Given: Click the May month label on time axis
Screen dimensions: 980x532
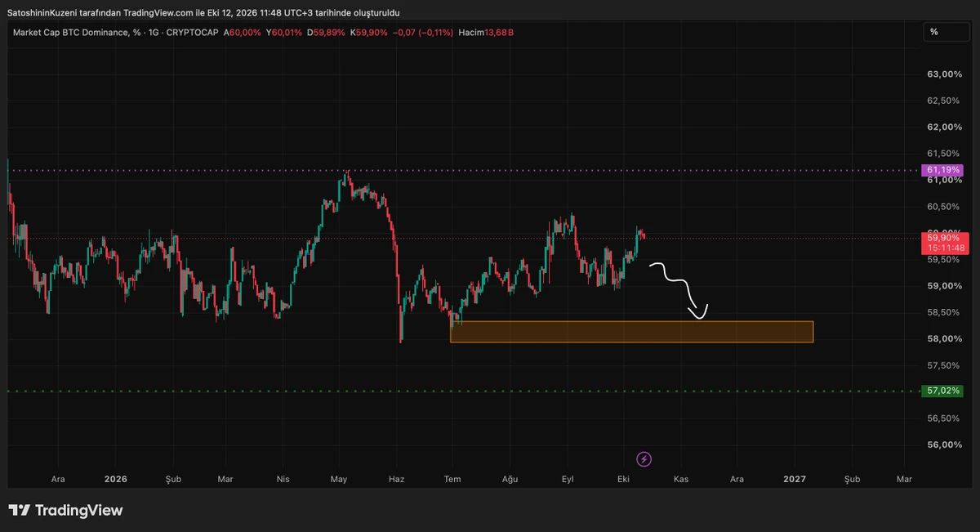Looking at the screenshot, I should point(340,479).
